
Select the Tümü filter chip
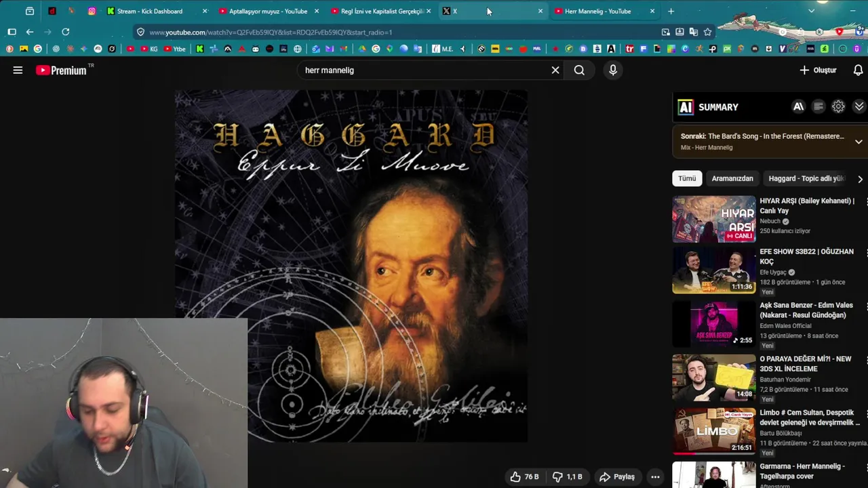(x=687, y=178)
